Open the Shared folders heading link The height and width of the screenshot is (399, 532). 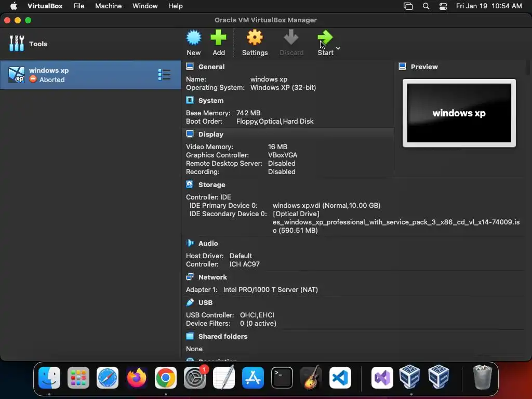pos(222,336)
